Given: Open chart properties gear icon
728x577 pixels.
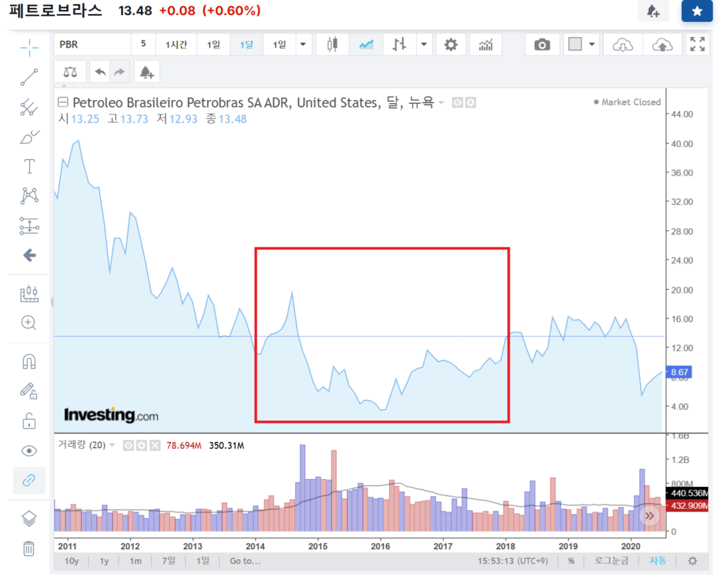Looking at the screenshot, I should [451, 45].
